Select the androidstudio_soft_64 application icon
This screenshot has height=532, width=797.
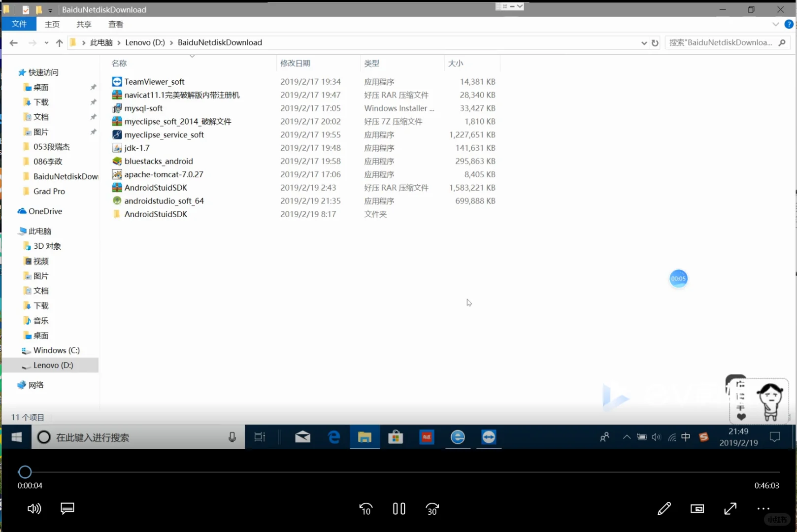[x=117, y=201]
